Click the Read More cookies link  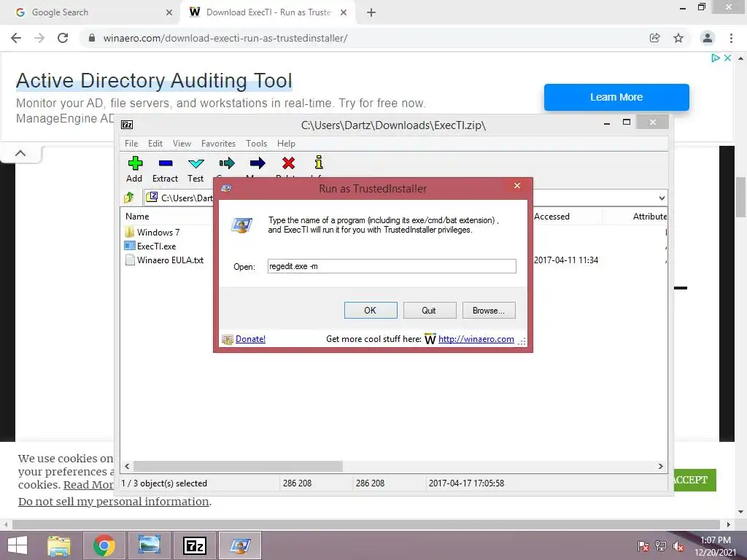(88, 485)
